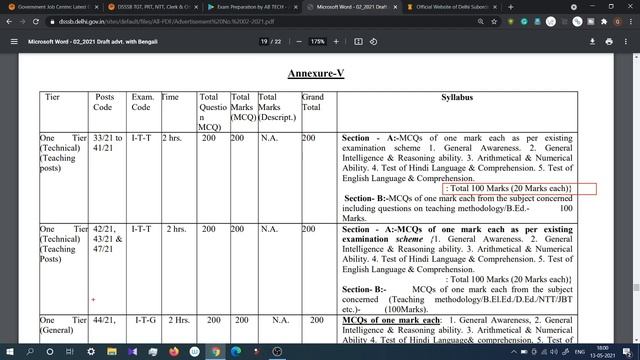
Task: Click the Annexure-V heading
Action: tap(316, 73)
